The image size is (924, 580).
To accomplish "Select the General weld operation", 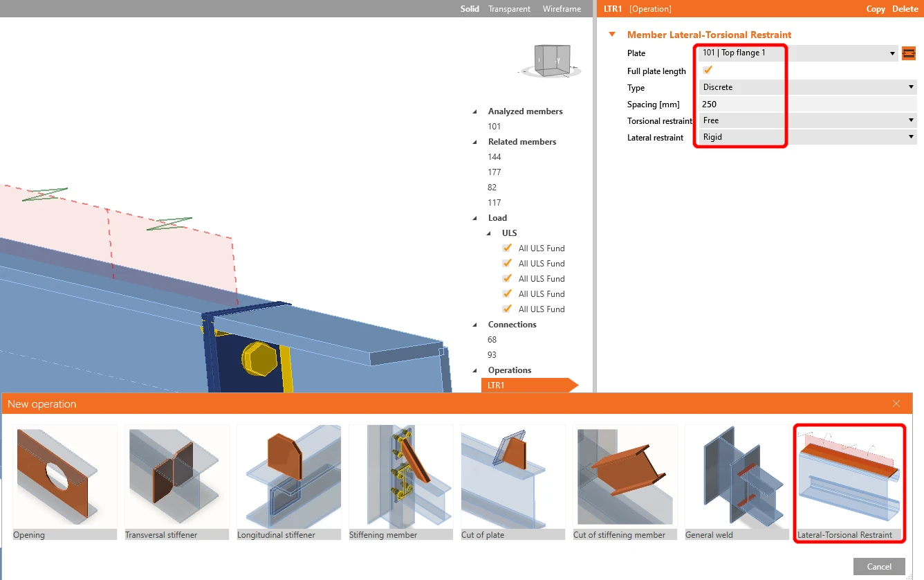I will (737, 482).
